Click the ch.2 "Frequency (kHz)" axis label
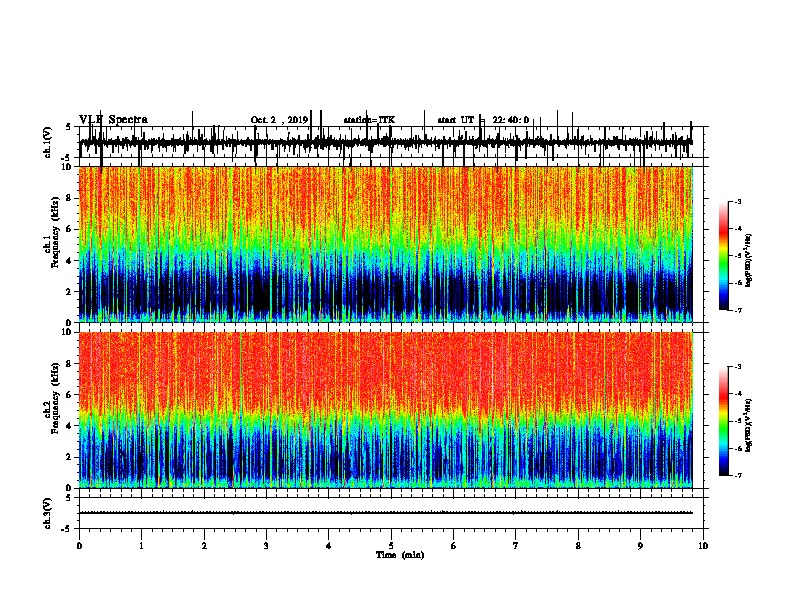This screenshot has height=612, width=792. click(55, 398)
